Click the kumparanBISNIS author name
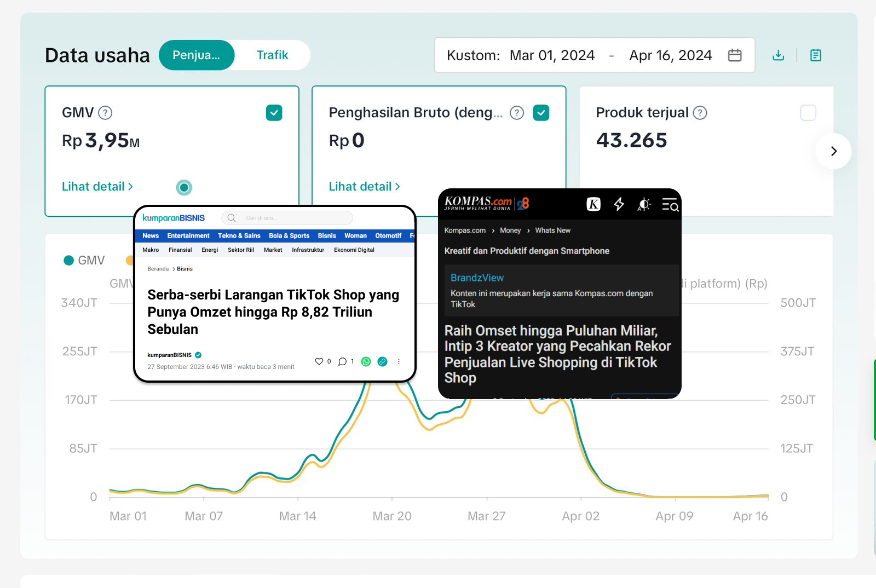 (x=169, y=355)
